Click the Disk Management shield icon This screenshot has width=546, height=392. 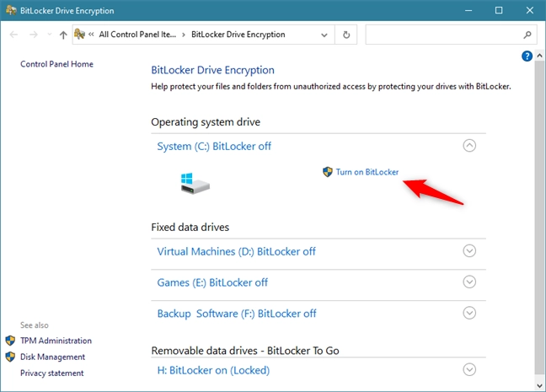tap(10, 357)
